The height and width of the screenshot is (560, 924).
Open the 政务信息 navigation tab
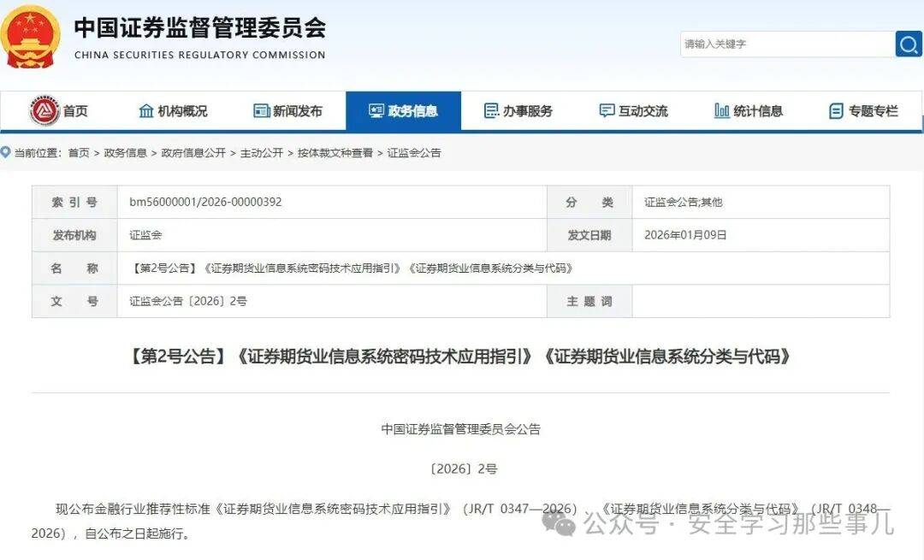tap(403, 111)
